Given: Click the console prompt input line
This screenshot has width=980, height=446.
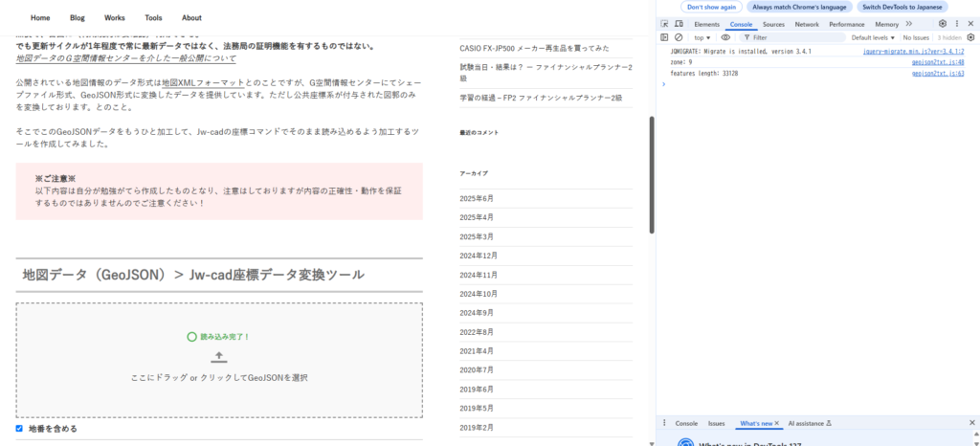Looking at the screenshot, I should [x=819, y=83].
